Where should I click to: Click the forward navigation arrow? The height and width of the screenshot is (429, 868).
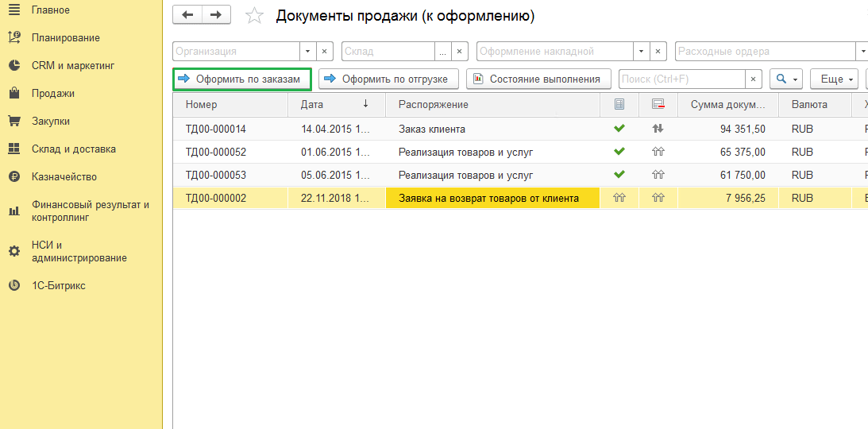(216, 15)
